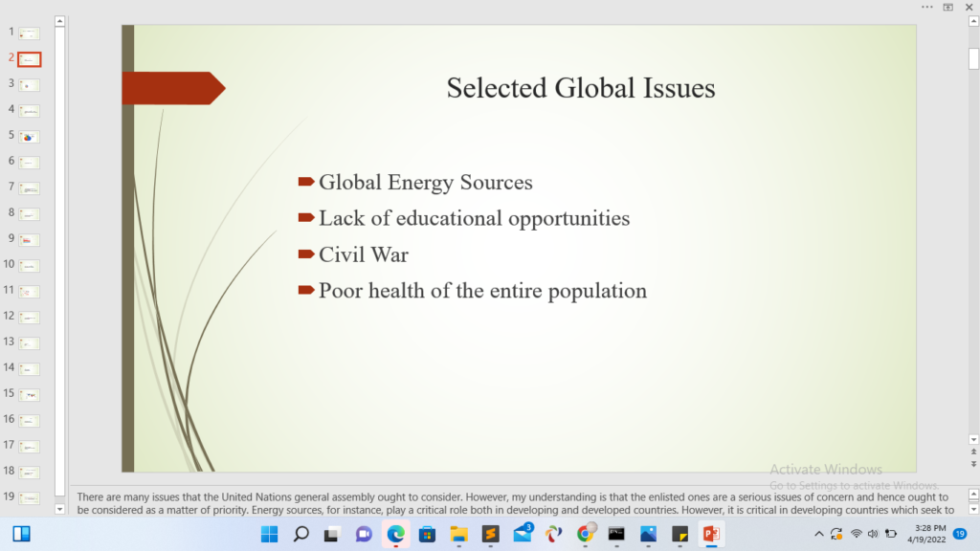Click the Windows Start button
Viewport: 980px width, 551px height.
(x=270, y=534)
